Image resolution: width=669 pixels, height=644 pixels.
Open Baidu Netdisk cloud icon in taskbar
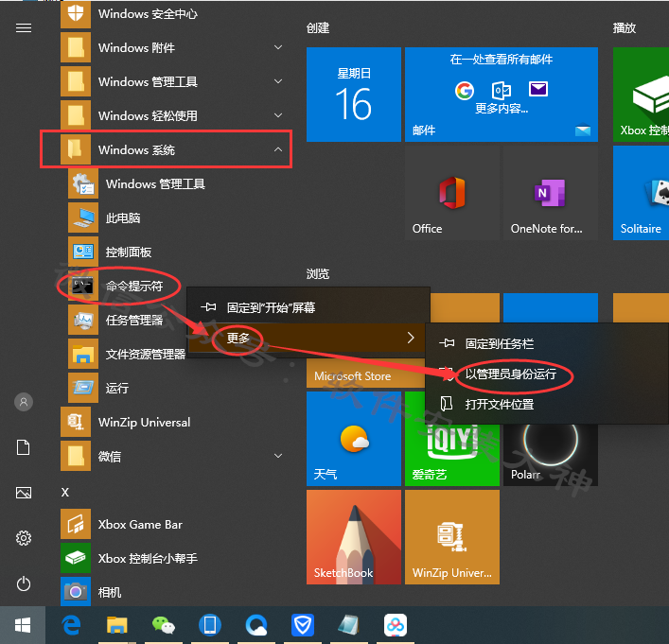click(396, 625)
